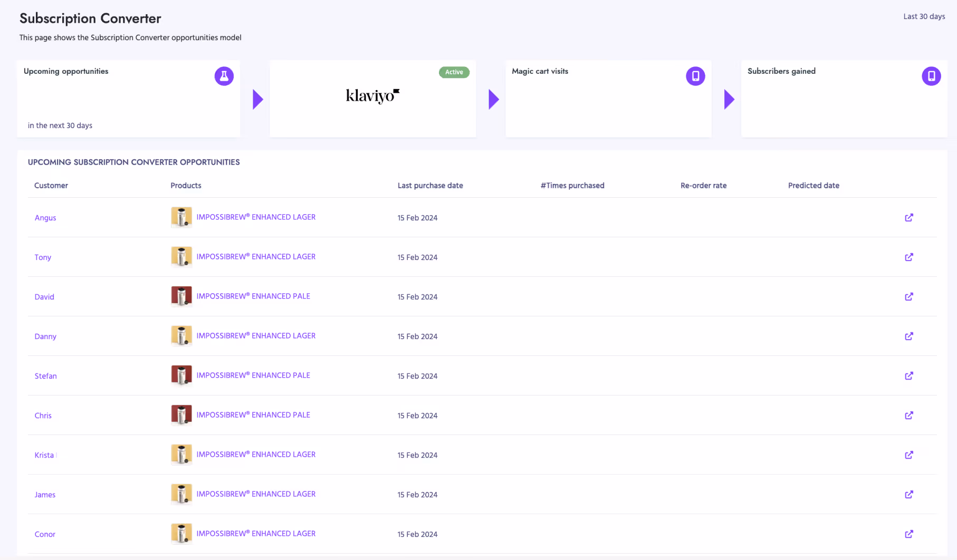Click the flask icon in Upcoming opportunities card
957x560 pixels.
(224, 76)
